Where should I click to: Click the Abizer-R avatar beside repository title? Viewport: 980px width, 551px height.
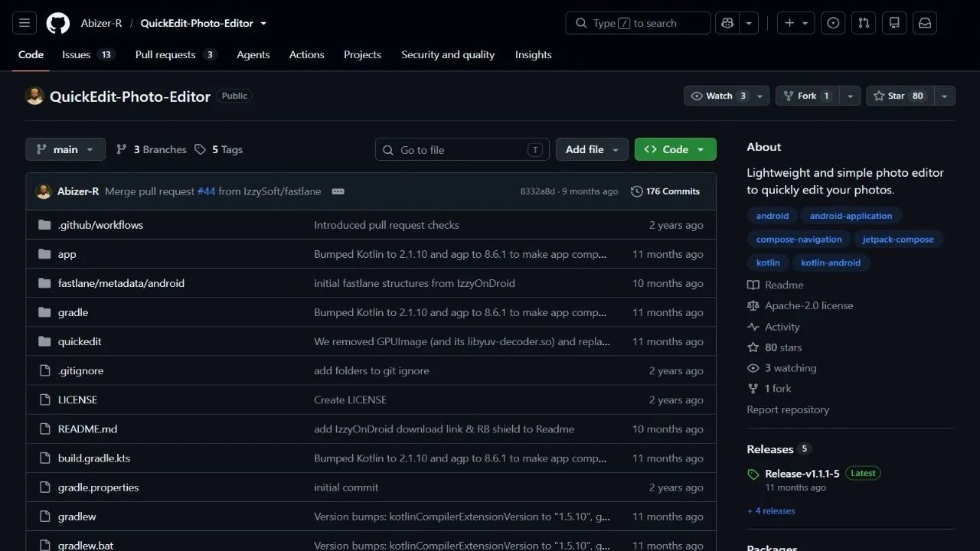click(34, 96)
